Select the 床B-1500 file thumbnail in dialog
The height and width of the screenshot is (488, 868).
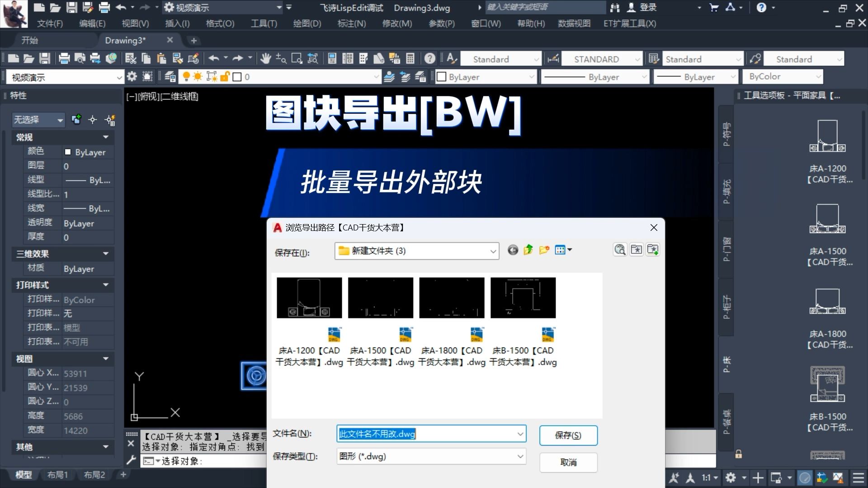pos(523,298)
